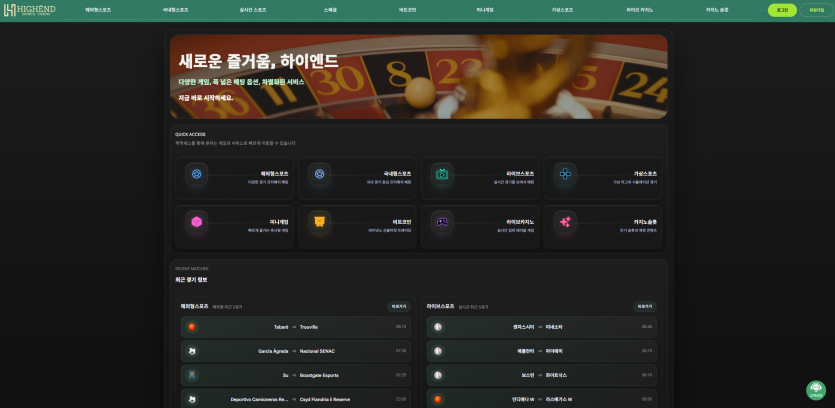Viewport: 835px width, 408px height.
Task: Open 가상스포츠 in top navigation
Action: coord(562,10)
